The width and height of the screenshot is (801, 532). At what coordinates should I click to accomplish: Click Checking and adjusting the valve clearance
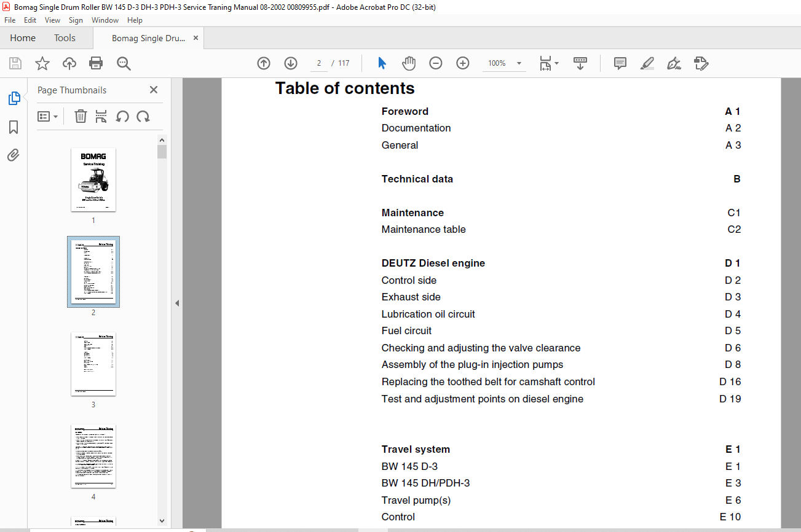[x=481, y=348]
